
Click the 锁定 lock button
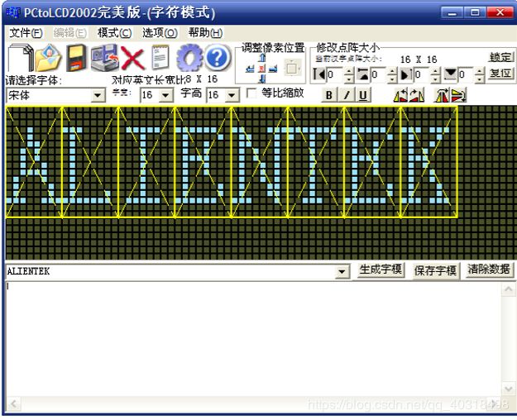(x=500, y=57)
